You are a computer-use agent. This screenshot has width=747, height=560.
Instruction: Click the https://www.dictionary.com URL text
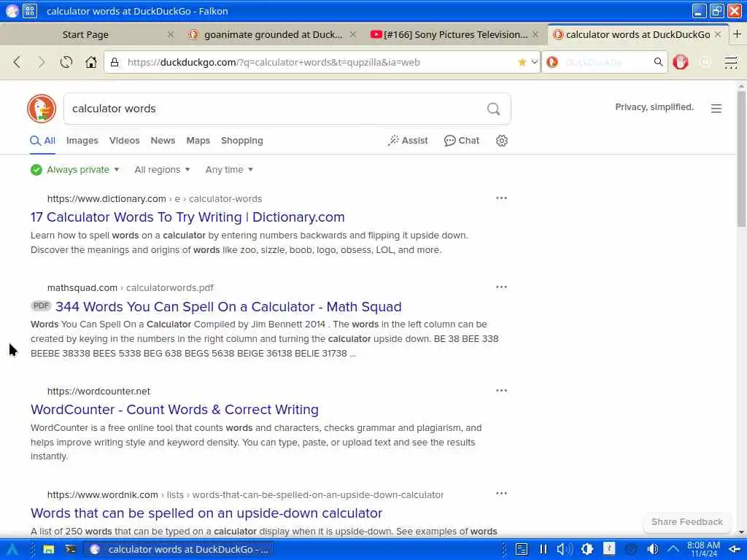click(107, 199)
